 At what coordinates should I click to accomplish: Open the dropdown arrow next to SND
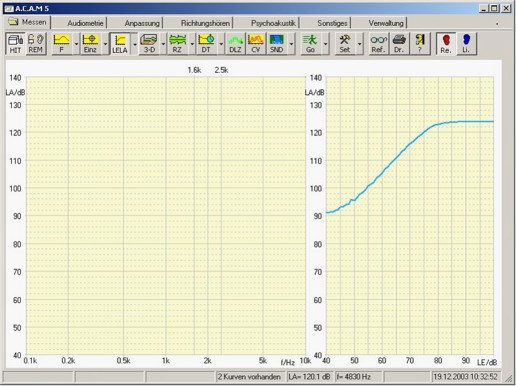(292, 44)
